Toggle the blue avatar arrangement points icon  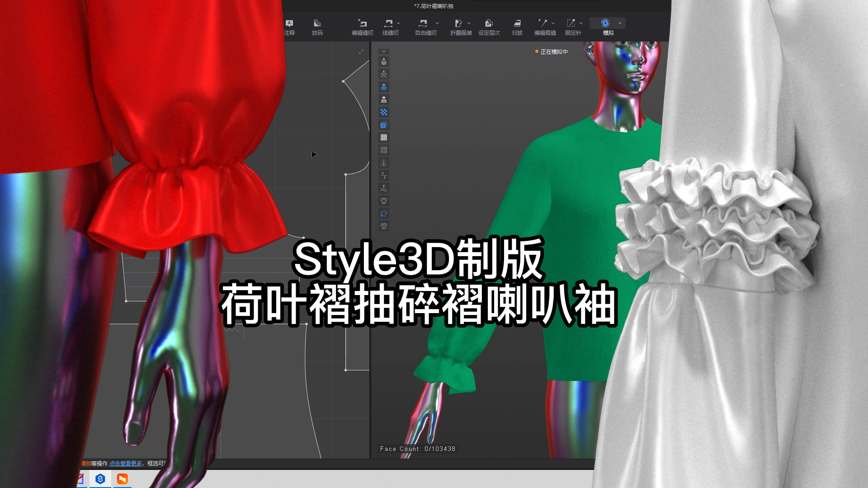click(384, 87)
